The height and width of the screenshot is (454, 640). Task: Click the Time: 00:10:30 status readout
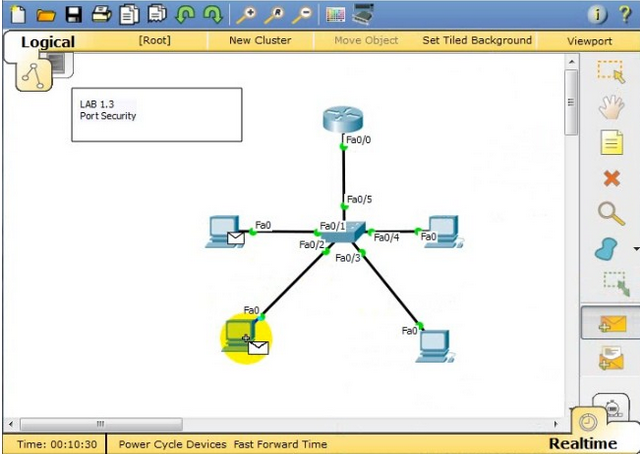coord(57,444)
